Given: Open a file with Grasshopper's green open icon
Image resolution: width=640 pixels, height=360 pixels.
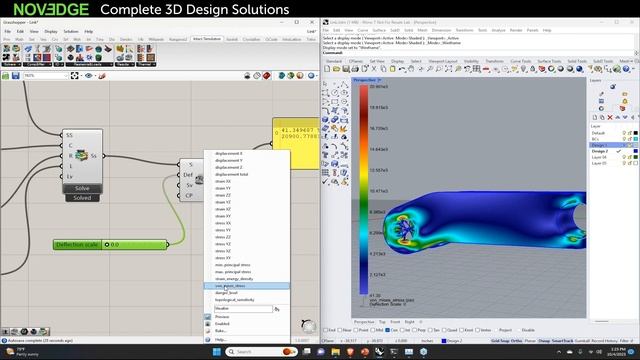Looking at the screenshot, I should point(5,76).
